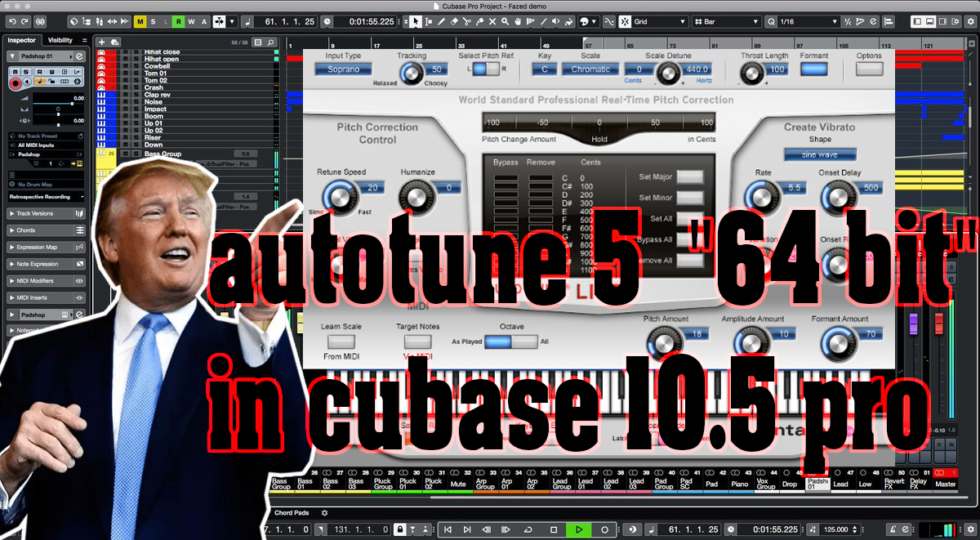Open the Scale Chromatic dropdown
Image resolution: width=980 pixels, height=540 pixels.
(x=590, y=69)
